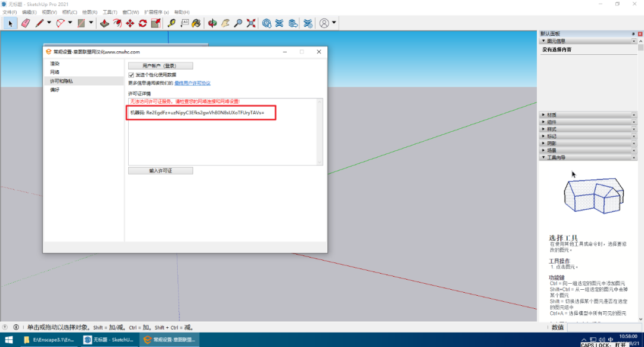This screenshot has height=347, width=644.
Task: Expand the 材质 panel section
Action: click(552, 114)
